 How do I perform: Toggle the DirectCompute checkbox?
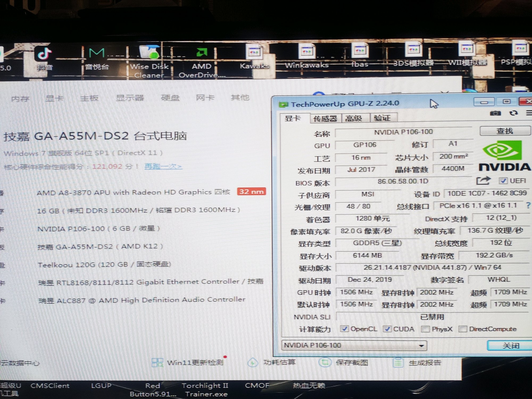click(463, 329)
